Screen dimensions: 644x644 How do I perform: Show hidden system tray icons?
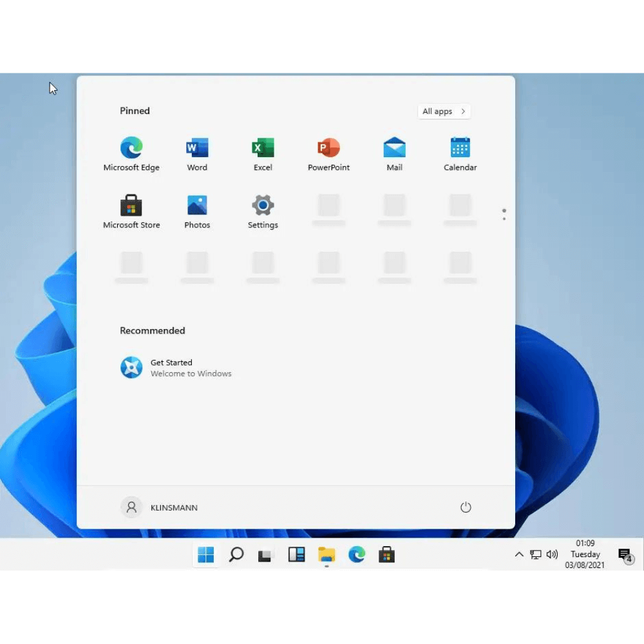pyautogui.click(x=519, y=554)
